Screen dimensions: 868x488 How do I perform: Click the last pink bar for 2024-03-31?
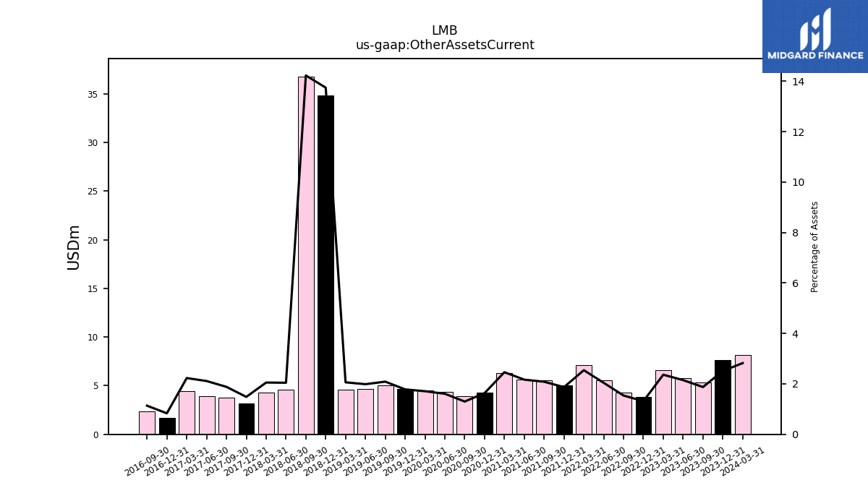coord(743,395)
